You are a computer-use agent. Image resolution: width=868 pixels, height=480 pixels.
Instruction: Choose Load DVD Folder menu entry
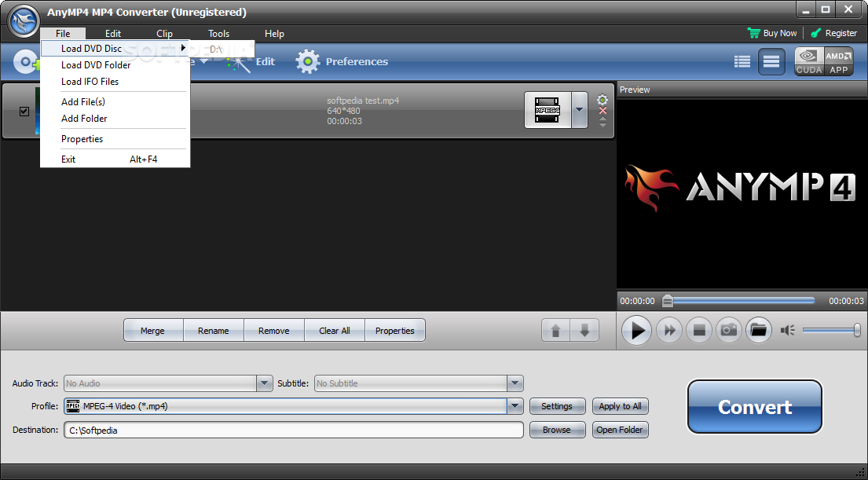coord(115,64)
